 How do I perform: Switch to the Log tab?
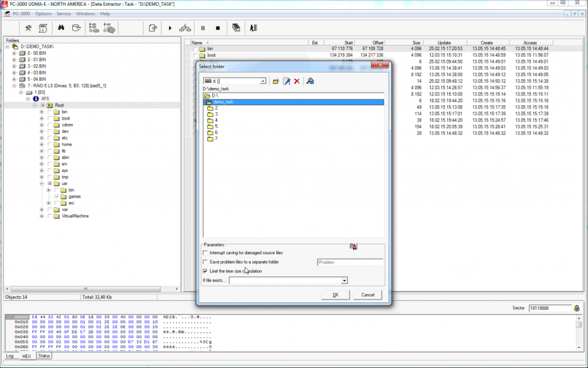10,356
